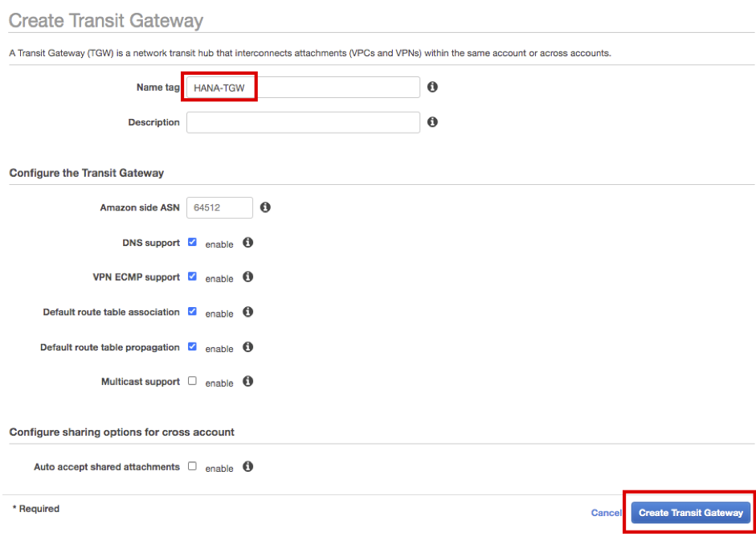Screen dimensions: 756x537
Task: Uncheck Default route table propagation
Action: [x=192, y=346]
